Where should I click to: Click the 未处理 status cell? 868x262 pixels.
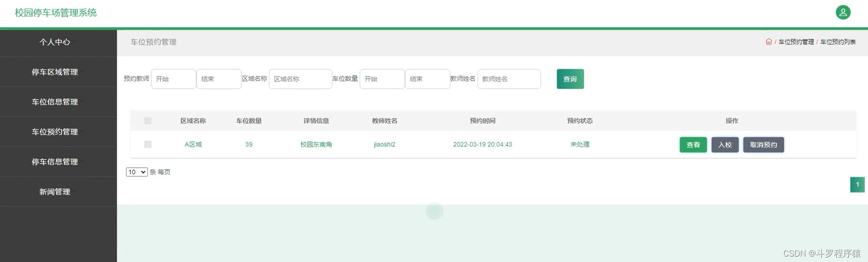click(580, 144)
